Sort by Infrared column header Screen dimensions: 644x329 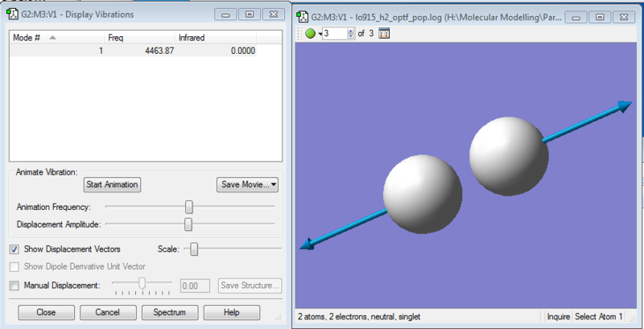coord(216,38)
